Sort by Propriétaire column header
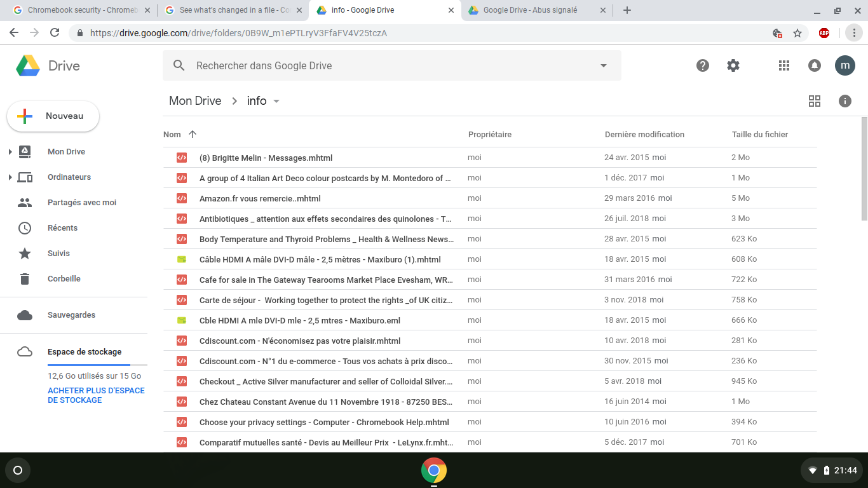868x488 pixels. pos(490,135)
